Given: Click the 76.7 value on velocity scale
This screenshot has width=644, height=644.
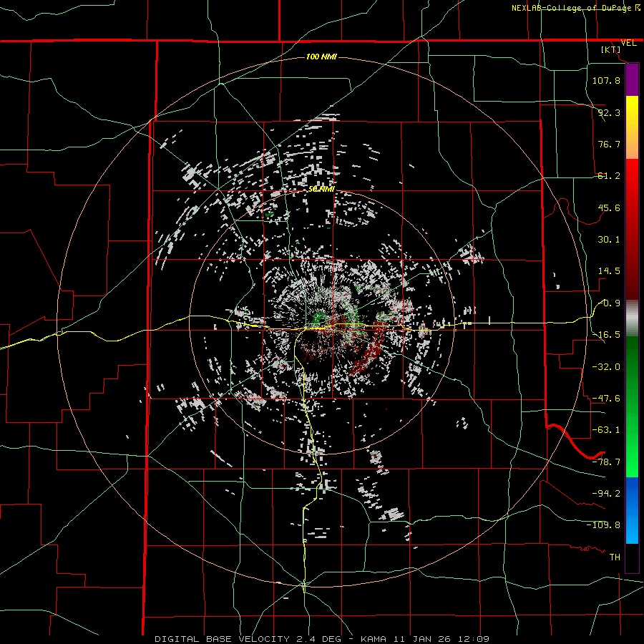Looking at the screenshot, I should click(x=609, y=144).
